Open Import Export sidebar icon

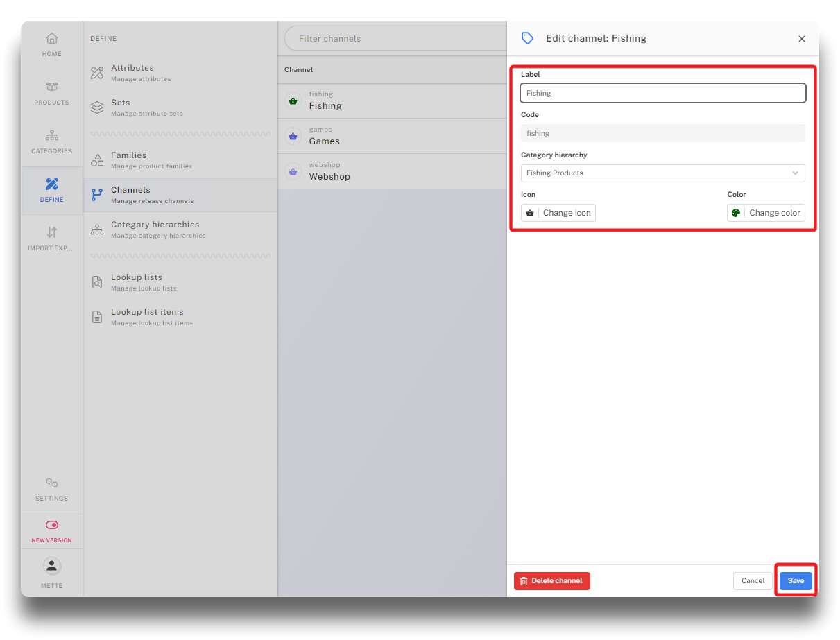52,233
